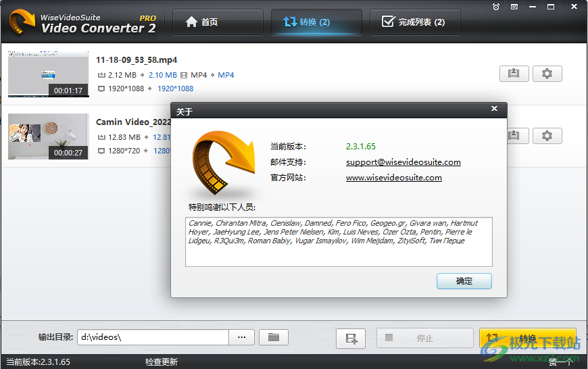The image size is (588, 369).
Task: Click the blue MP4 output format label
Action: point(226,75)
